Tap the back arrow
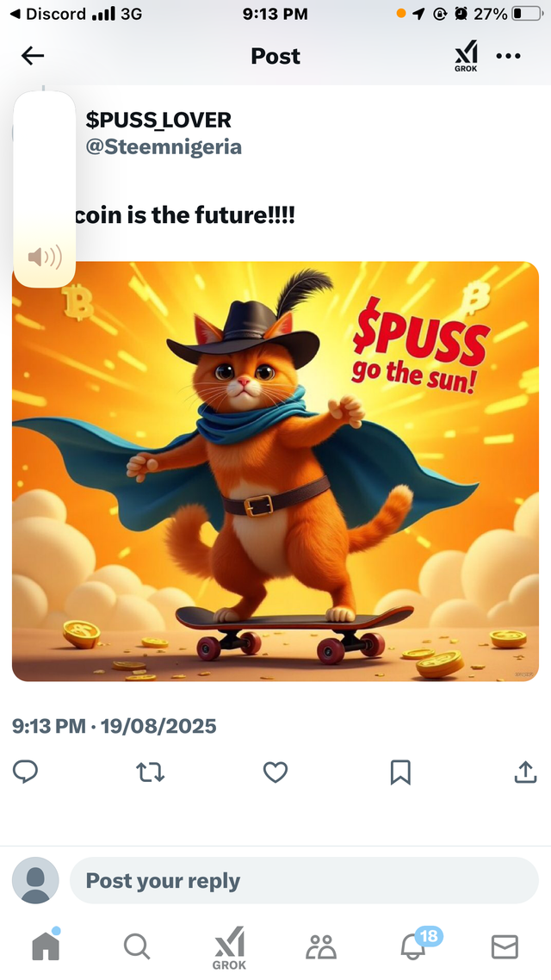The width and height of the screenshot is (551, 980). pyautogui.click(x=33, y=56)
